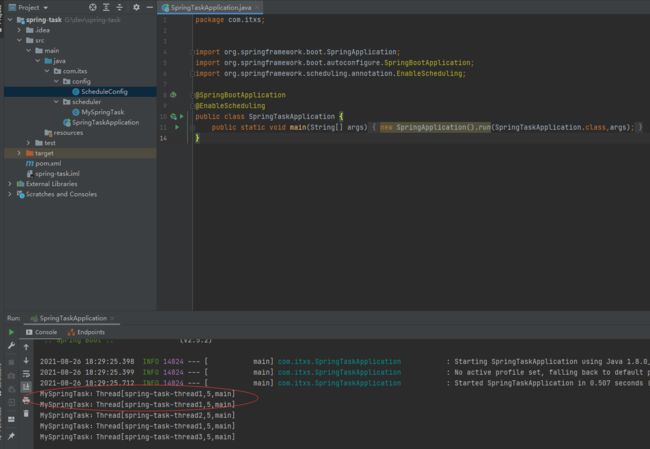Click the Print console icon
The width and height of the screenshot is (650, 449).
(x=26, y=400)
